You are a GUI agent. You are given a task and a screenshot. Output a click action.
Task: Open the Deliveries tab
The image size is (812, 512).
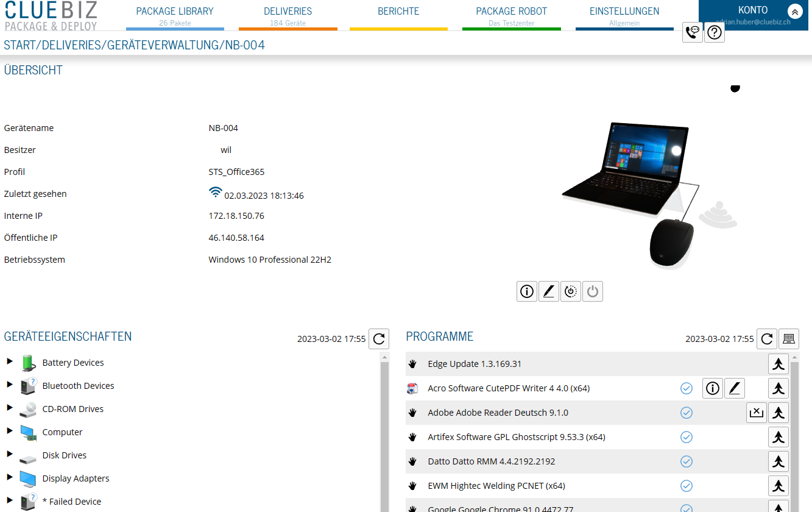pos(288,16)
